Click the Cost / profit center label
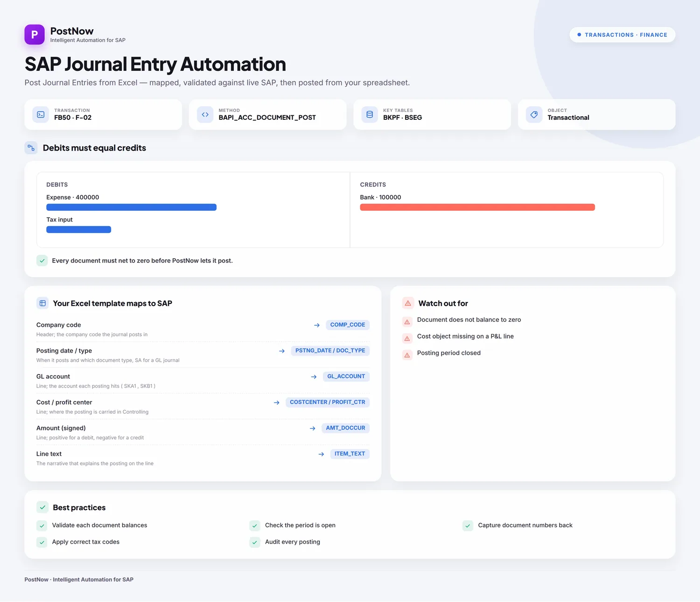Image resolution: width=700 pixels, height=602 pixels. [x=64, y=402]
